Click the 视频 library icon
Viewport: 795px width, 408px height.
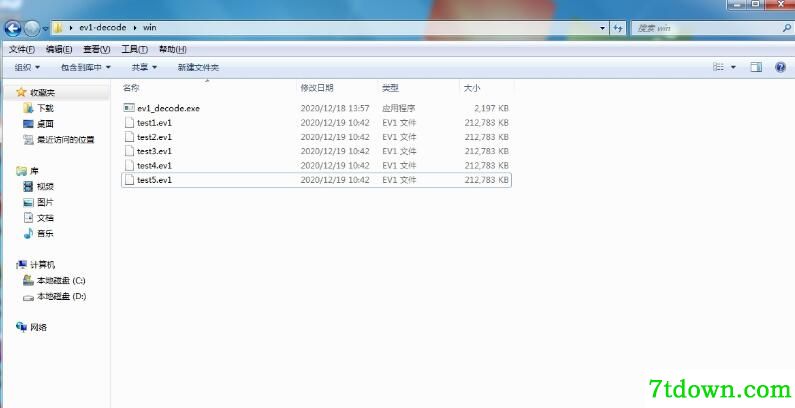[28, 187]
